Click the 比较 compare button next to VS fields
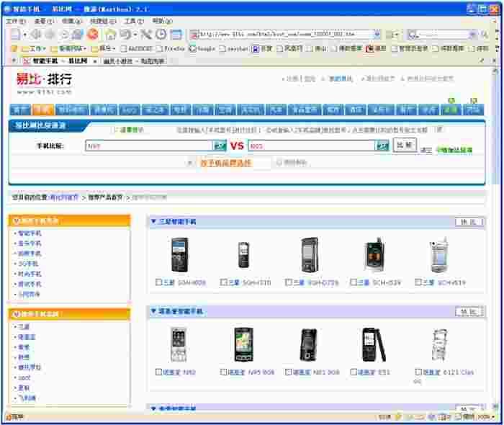The height and width of the screenshot is (425, 504). [x=405, y=146]
